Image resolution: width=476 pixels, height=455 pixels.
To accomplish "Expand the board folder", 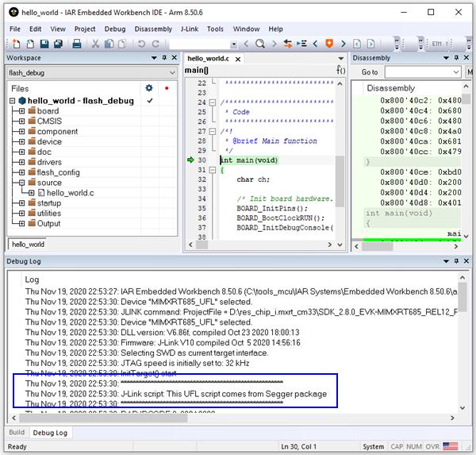I will point(21,111).
